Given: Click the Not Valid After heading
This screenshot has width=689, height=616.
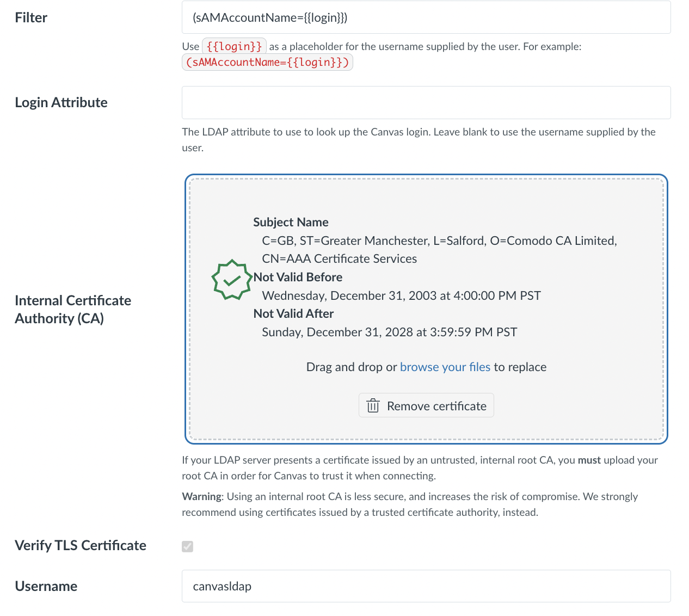Looking at the screenshot, I should [293, 313].
